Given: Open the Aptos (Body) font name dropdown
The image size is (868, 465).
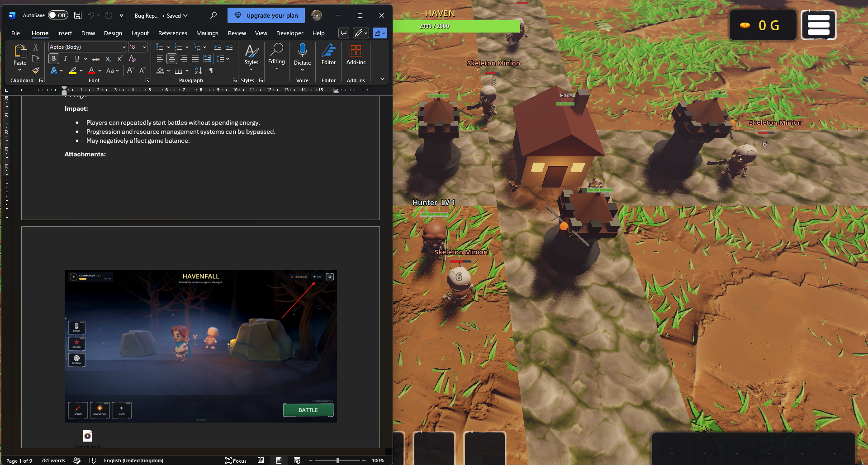Looking at the screenshot, I should pyautogui.click(x=124, y=47).
